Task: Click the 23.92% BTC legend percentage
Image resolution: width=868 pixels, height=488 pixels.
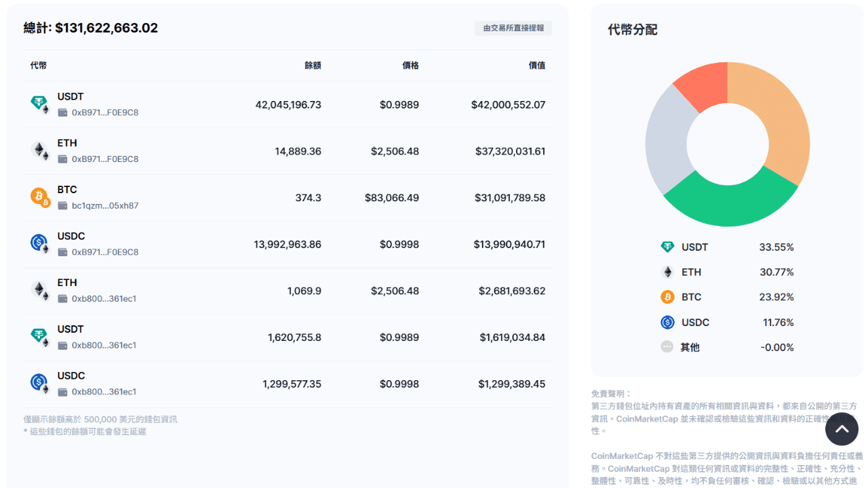Action: click(776, 297)
